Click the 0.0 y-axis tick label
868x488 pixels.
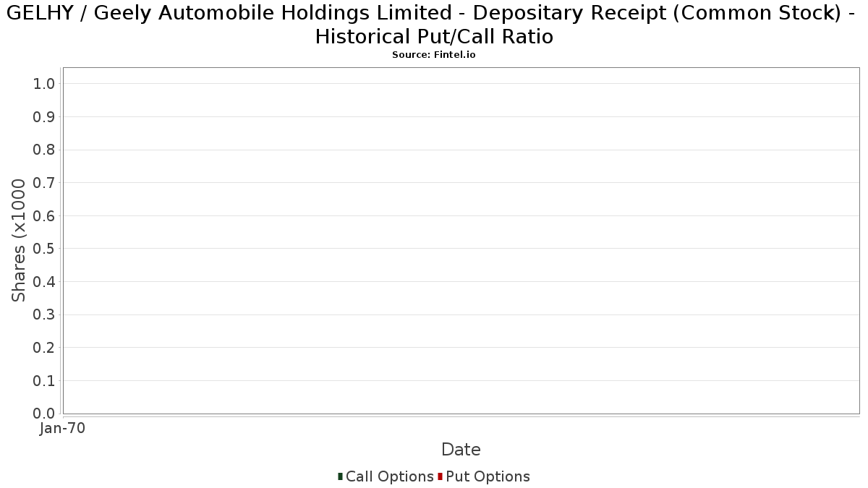click(44, 414)
